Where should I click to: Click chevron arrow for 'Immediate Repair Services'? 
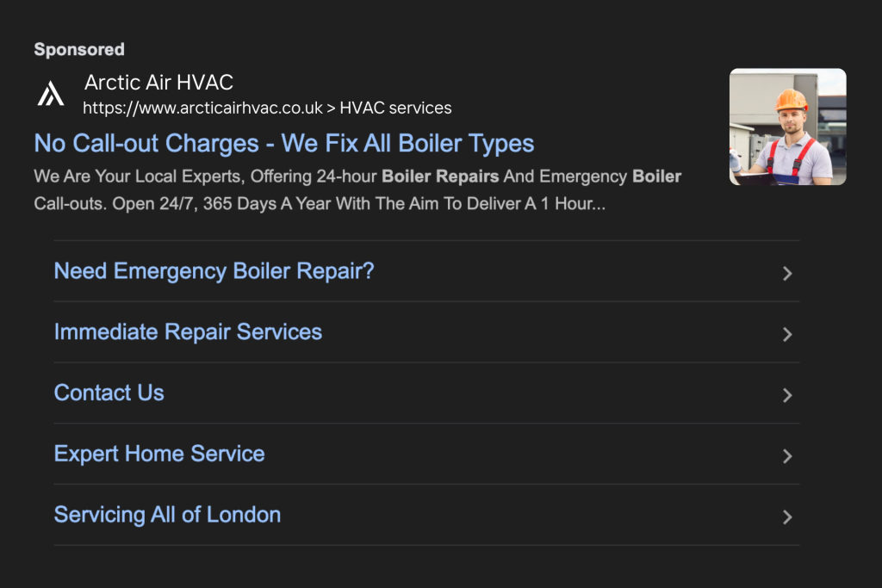786,334
